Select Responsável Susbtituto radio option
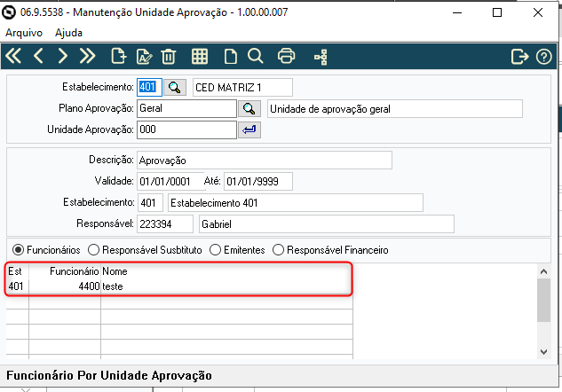This screenshot has width=562, height=392. (93, 250)
